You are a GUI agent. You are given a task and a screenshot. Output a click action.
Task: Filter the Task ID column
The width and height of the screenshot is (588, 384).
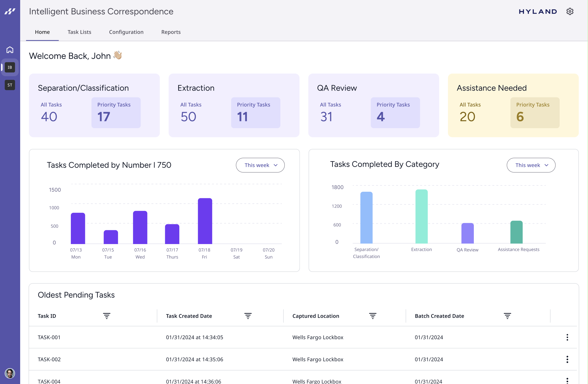[107, 316]
